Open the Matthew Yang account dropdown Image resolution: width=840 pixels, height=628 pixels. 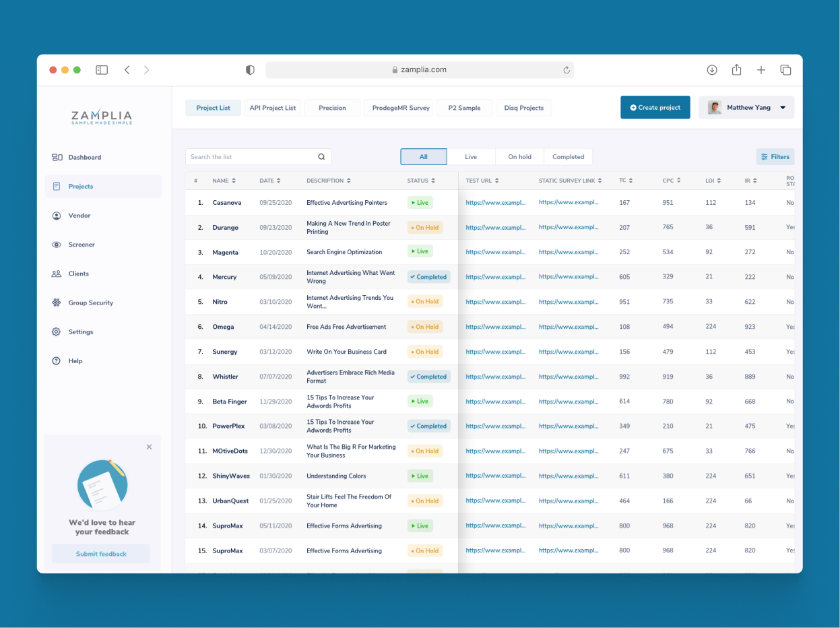coord(746,106)
